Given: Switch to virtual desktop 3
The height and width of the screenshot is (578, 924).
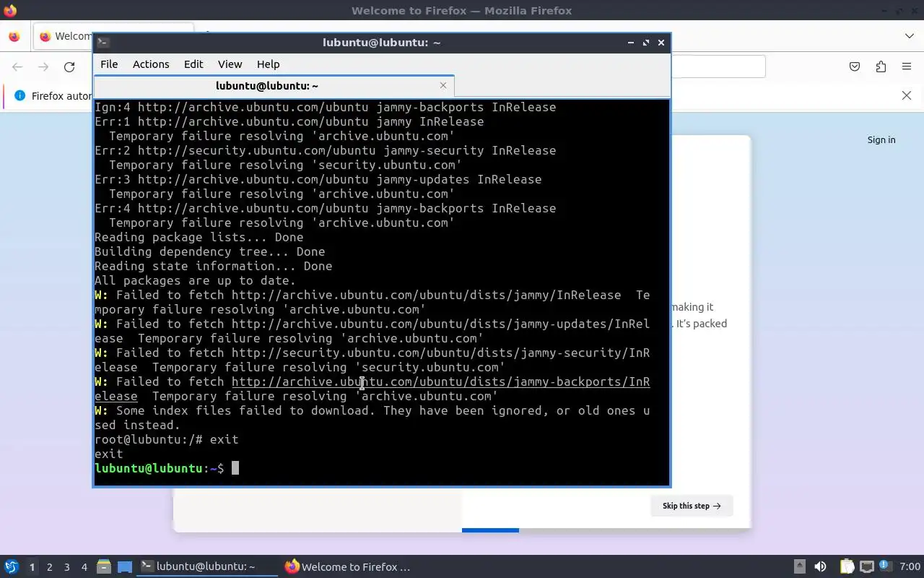Looking at the screenshot, I should coord(66,567).
